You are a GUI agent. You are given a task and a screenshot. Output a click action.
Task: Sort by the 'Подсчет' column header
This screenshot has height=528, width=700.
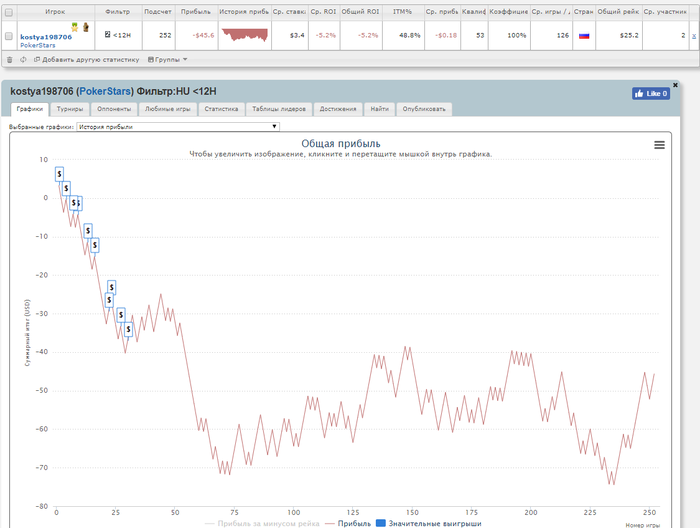[x=158, y=12]
